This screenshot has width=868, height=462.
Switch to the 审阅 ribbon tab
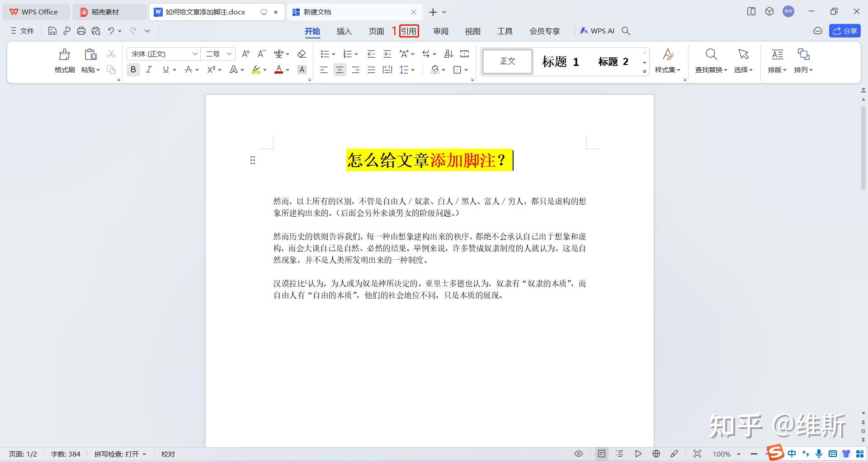441,31
